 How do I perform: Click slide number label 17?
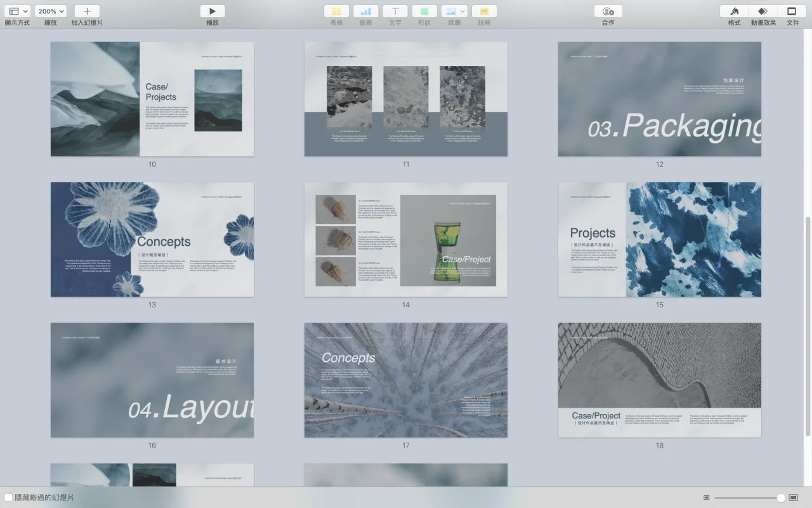406,445
